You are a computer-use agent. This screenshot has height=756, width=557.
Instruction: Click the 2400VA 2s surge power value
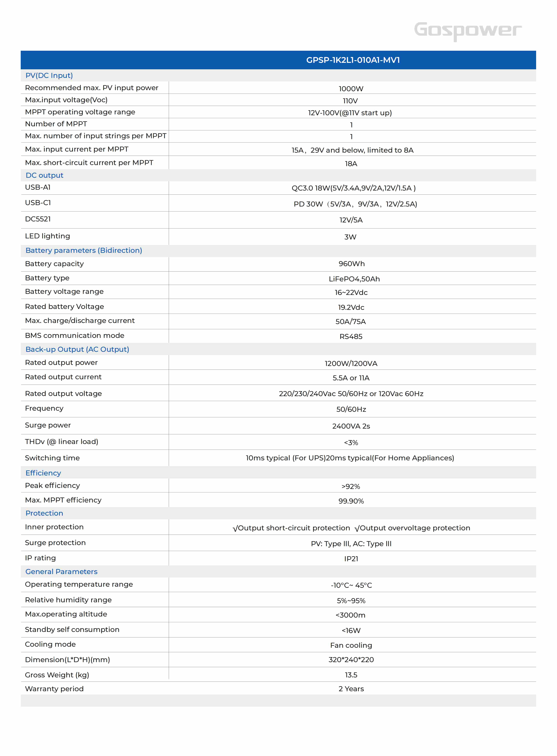tap(351, 426)
